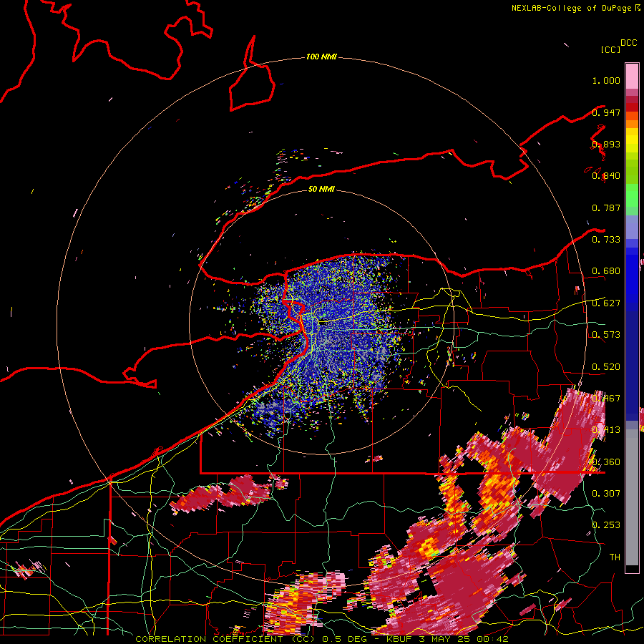This screenshot has width=644, height=644.
Task: Click the 0.893 scale value
Action: (x=606, y=144)
